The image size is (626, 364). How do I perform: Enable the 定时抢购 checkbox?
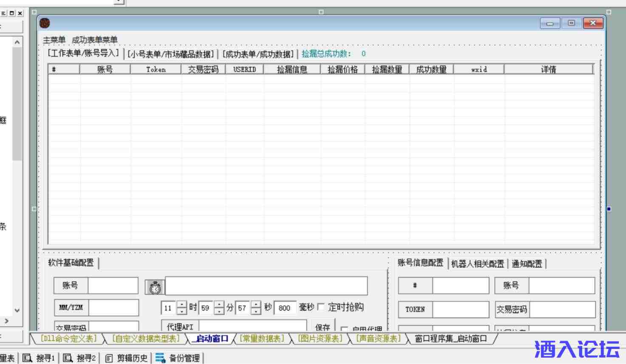(x=321, y=307)
